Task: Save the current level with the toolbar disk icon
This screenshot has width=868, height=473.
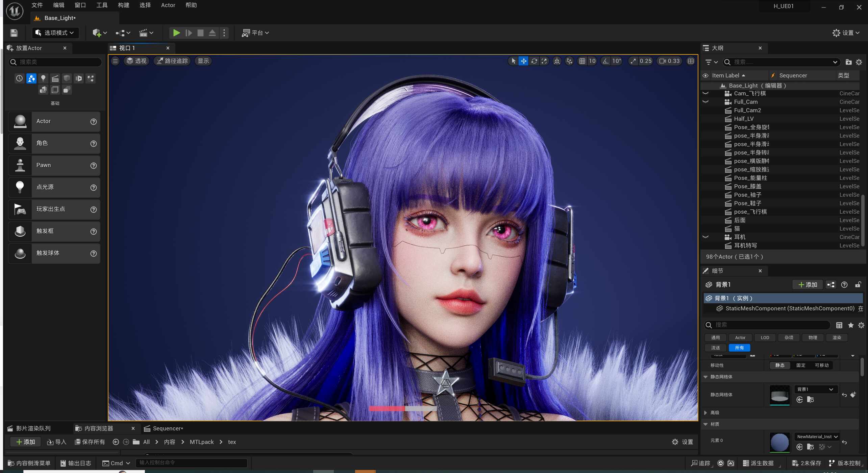Action: tap(14, 33)
